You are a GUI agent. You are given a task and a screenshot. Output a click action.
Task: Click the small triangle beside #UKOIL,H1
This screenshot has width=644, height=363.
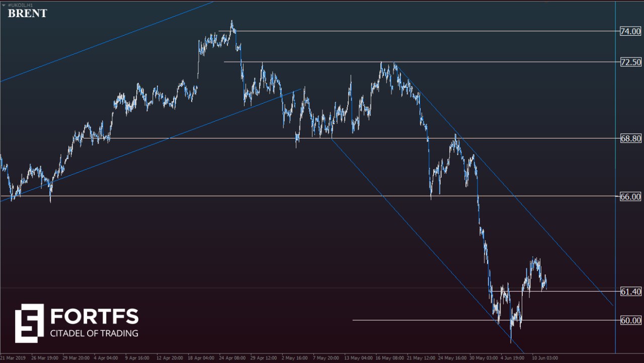coord(4,5)
